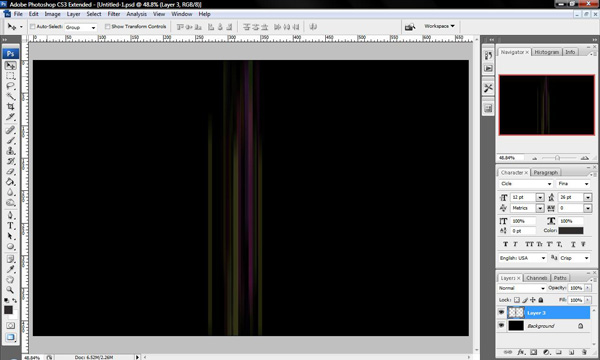
Task: Open the Workspace dropdown
Action: pyautogui.click(x=439, y=26)
